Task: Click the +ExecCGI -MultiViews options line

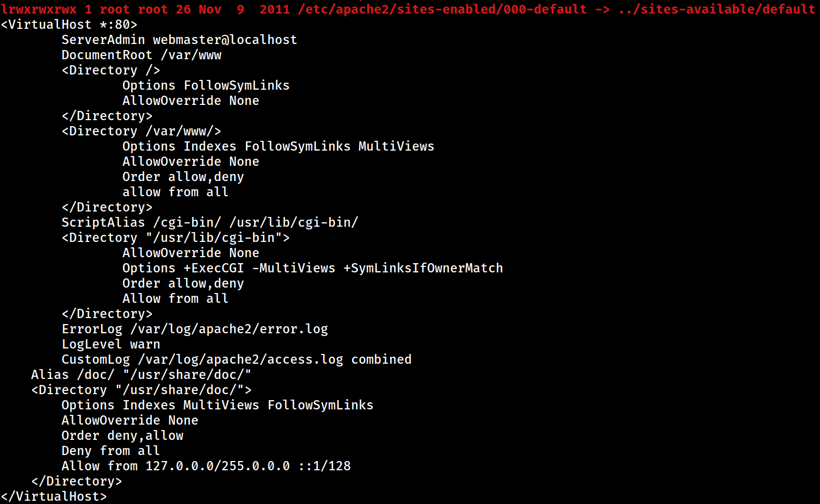Action: coord(313,268)
